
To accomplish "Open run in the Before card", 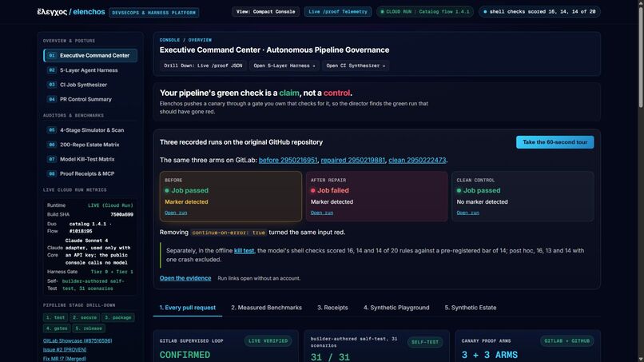I will [x=176, y=213].
